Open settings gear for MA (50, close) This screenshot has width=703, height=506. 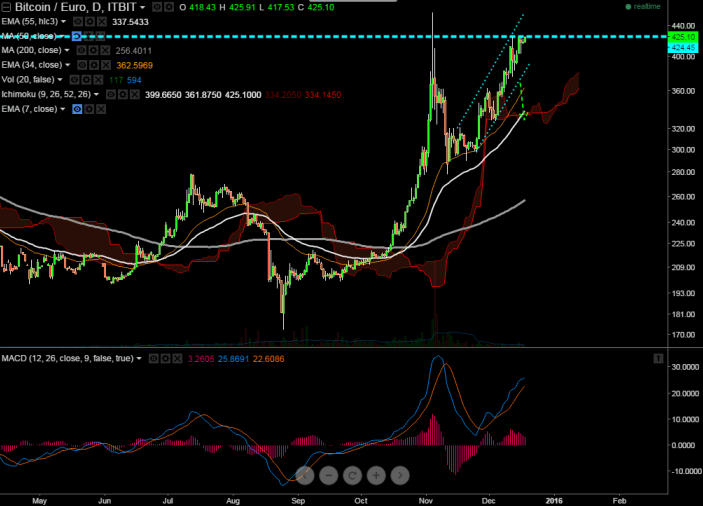pos(89,36)
